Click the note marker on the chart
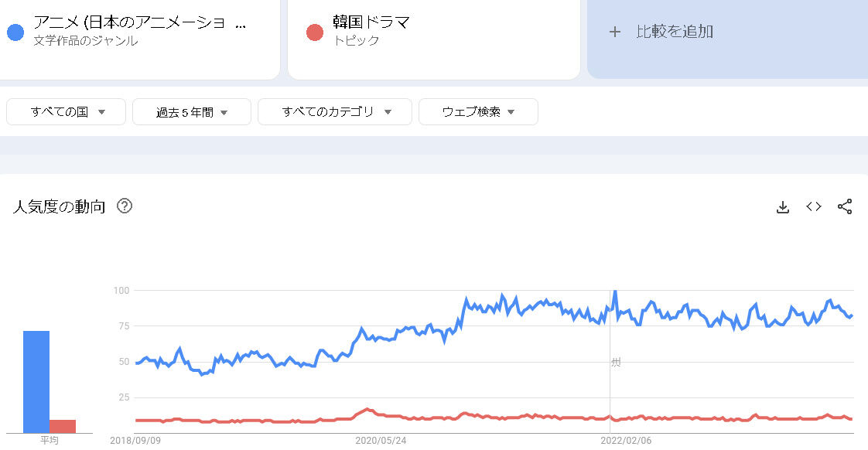Image resolution: width=868 pixels, height=450 pixels. (x=616, y=362)
